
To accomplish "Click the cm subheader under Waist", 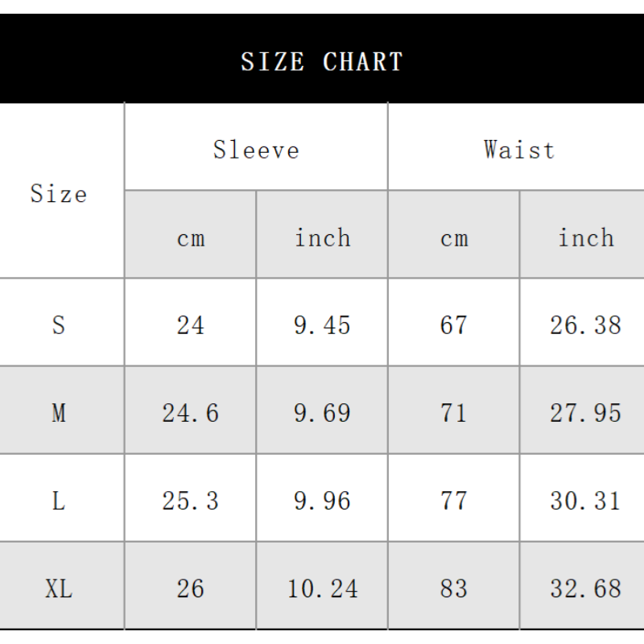I will pyautogui.click(x=454, y=238).
